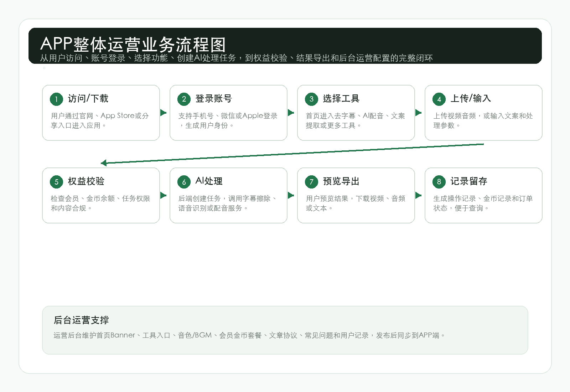Click the step 6 number badge
The width and height of the screenshot is (570, 392).
184,182
